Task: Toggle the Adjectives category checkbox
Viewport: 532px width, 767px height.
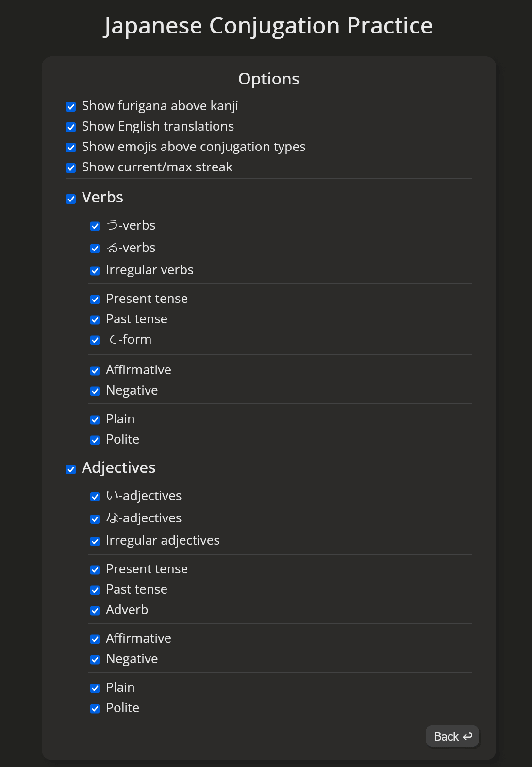Action: (71, 469)
